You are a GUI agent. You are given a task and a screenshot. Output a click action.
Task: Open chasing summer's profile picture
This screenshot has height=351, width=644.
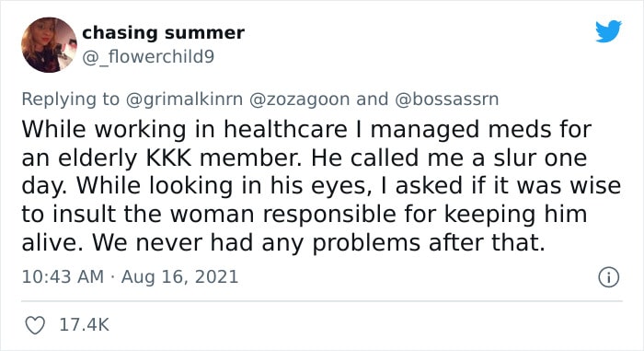[x=49, y=45]
